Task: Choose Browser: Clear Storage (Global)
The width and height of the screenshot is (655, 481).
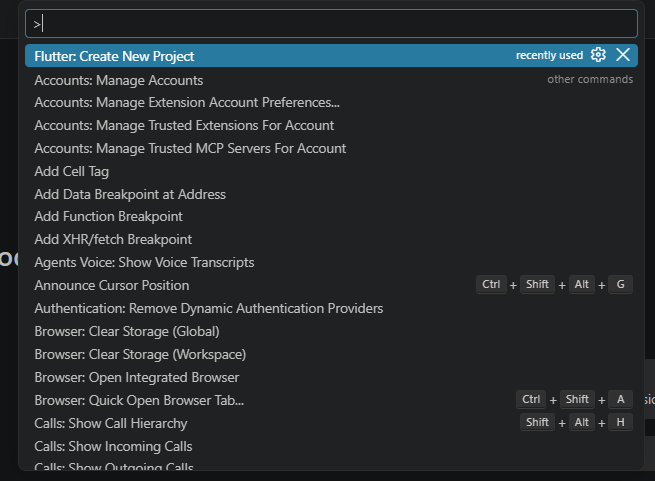Action: click(x=331, y=331)
